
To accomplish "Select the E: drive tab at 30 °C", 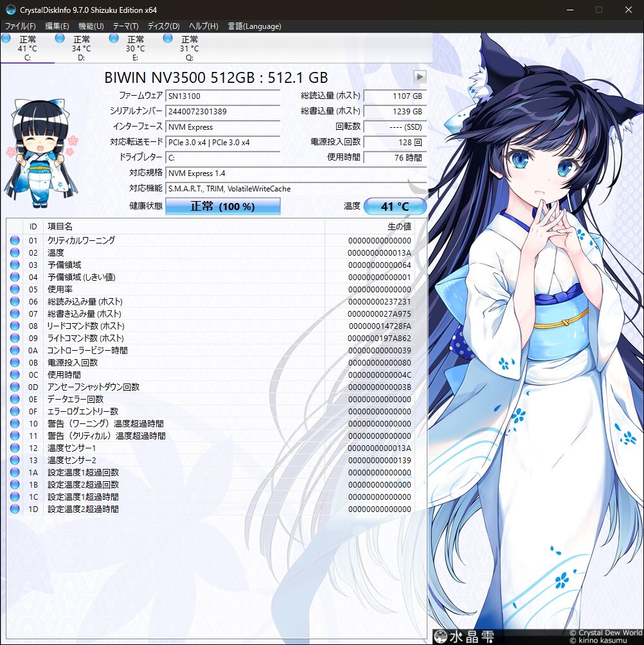I will [136, 48].
